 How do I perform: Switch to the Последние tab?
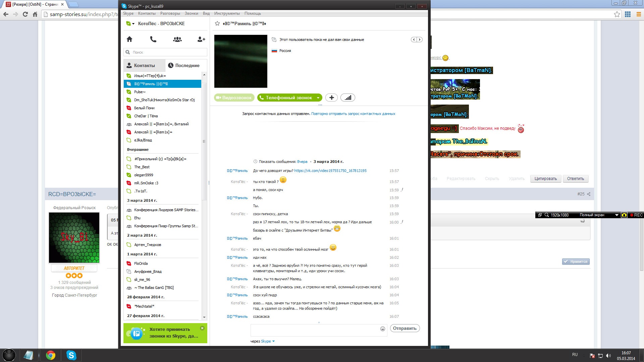[186, 65]
